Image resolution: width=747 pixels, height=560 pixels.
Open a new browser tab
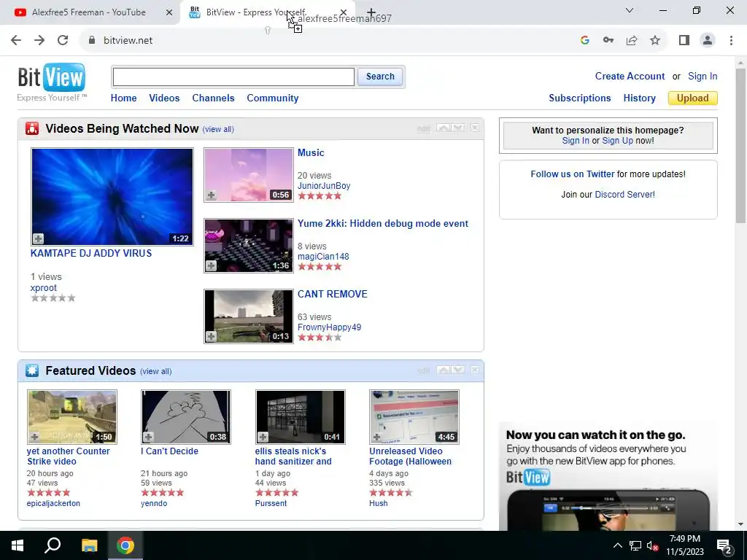[371, 12]
